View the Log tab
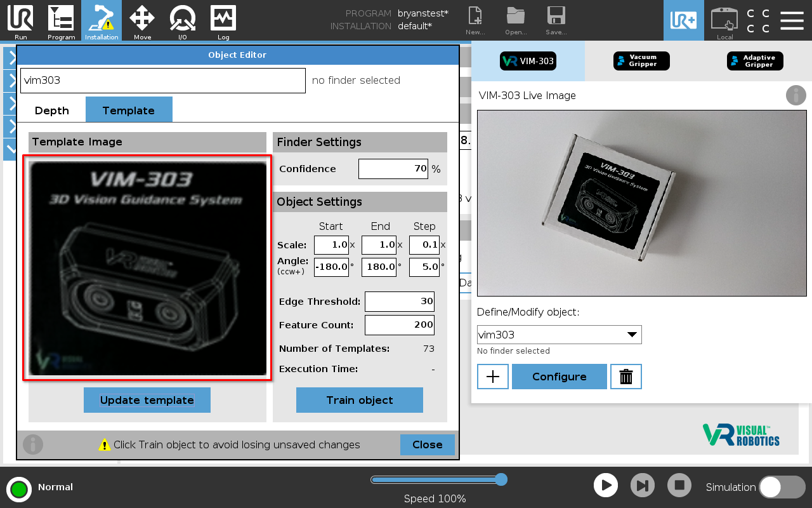Viewport: 812px width, 508px height. (x=223, y=21)
